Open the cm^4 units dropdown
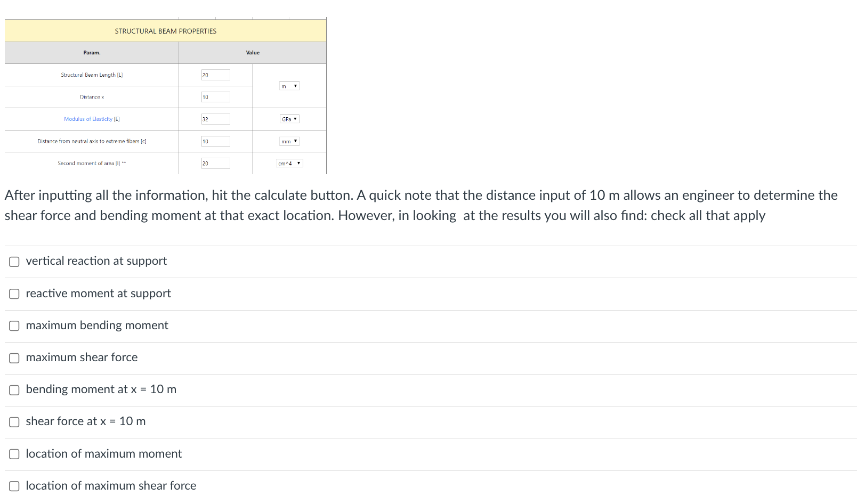The height and width of the screenshot is (504, 857). point(289,163)
